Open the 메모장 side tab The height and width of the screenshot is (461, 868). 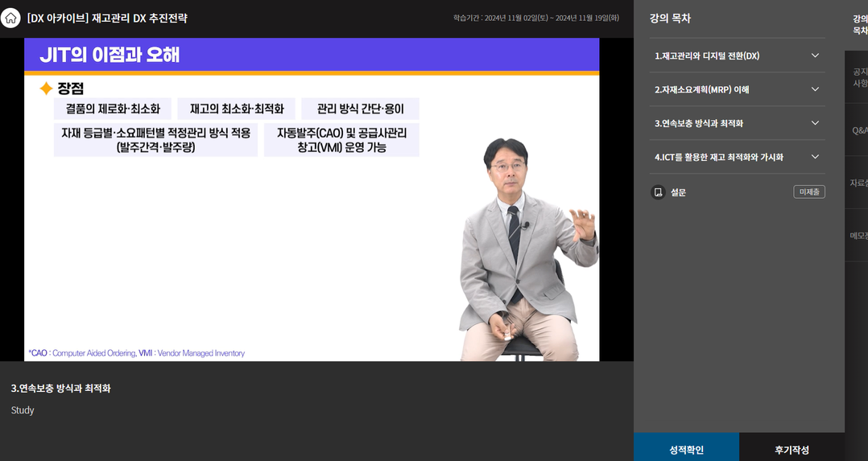tap(858, 236)
